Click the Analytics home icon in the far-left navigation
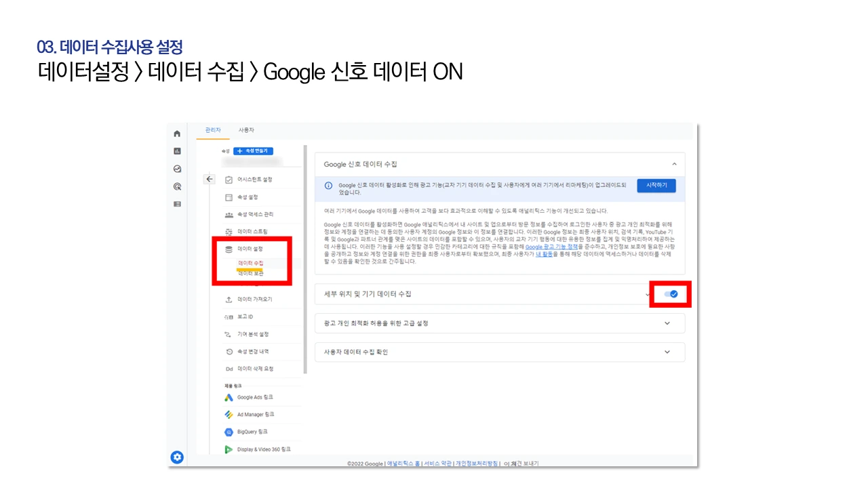Screen dimensions: 868x488 pyautogui.click(x=176, y=134)
